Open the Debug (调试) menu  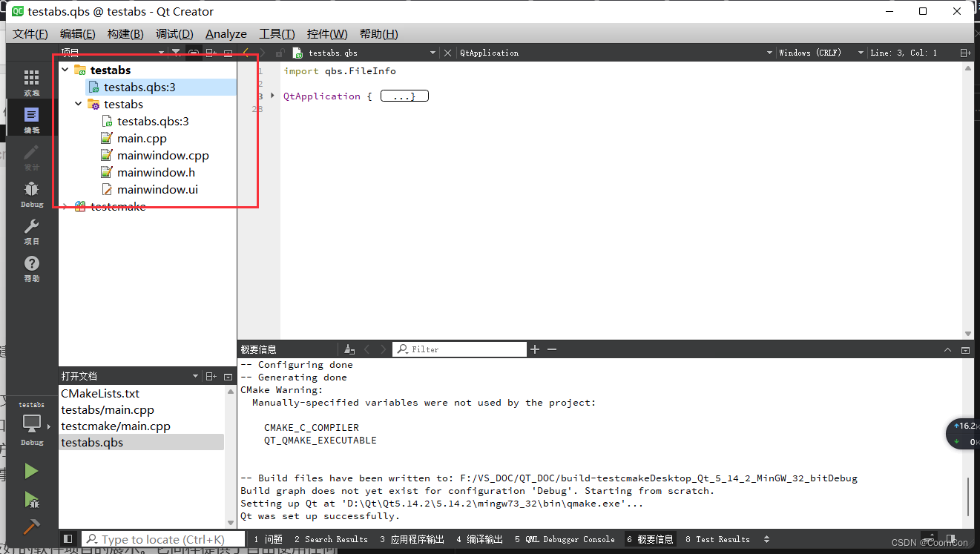(x=174, y=34)
